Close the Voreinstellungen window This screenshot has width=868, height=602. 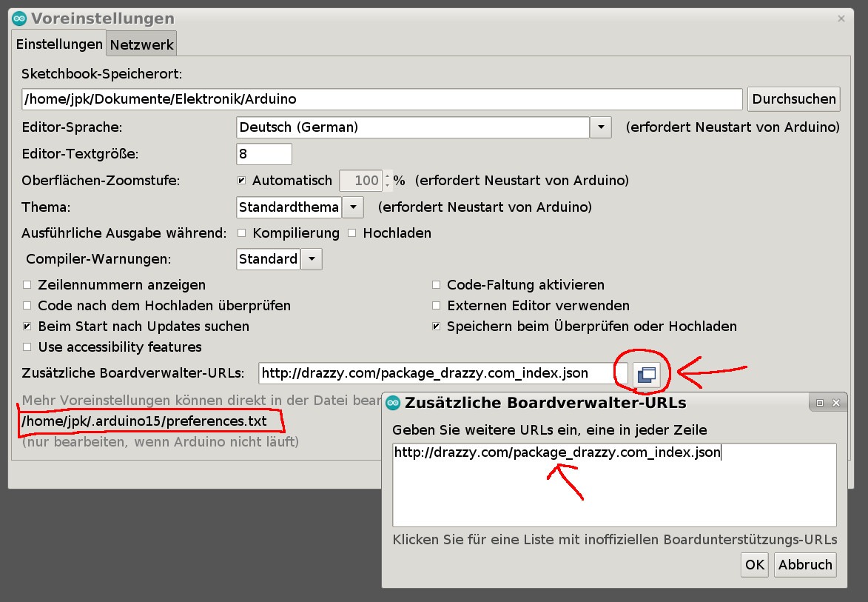coord(841,19)
